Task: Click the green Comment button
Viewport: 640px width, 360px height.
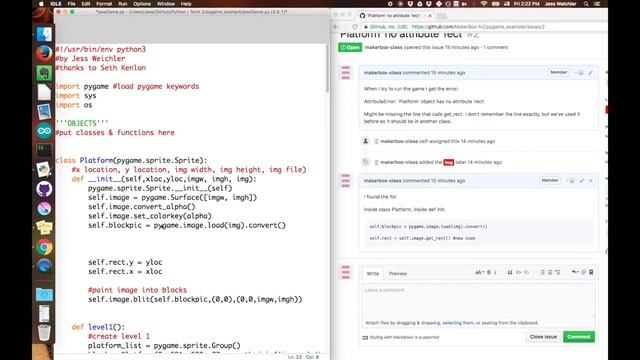Action: click(x=579, y=337)
